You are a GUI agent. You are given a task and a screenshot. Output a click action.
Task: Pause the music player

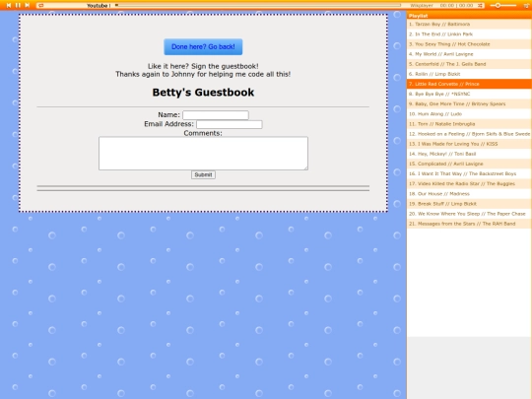coord(18,5)
